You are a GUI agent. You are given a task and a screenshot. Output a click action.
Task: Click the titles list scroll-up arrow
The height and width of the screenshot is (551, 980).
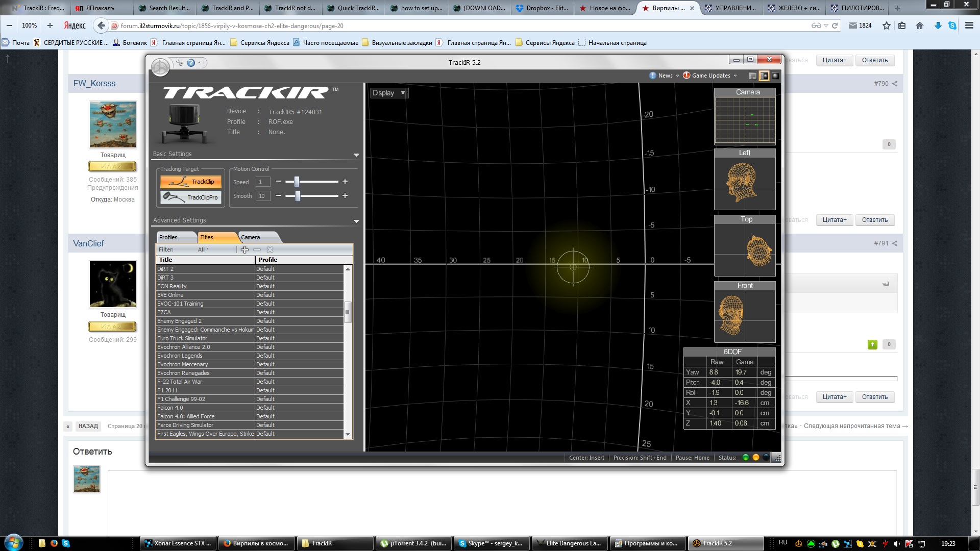pyautogui.click(x=348, y=269)
